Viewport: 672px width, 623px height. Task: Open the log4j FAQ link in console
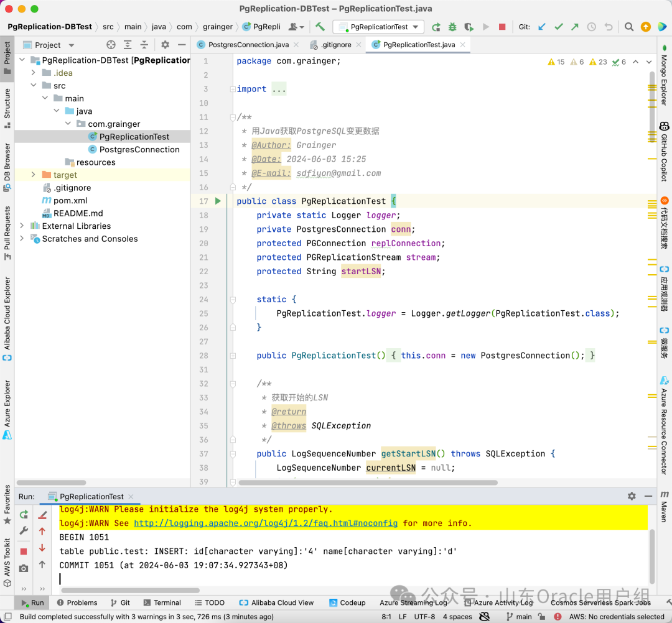[266, 524]
